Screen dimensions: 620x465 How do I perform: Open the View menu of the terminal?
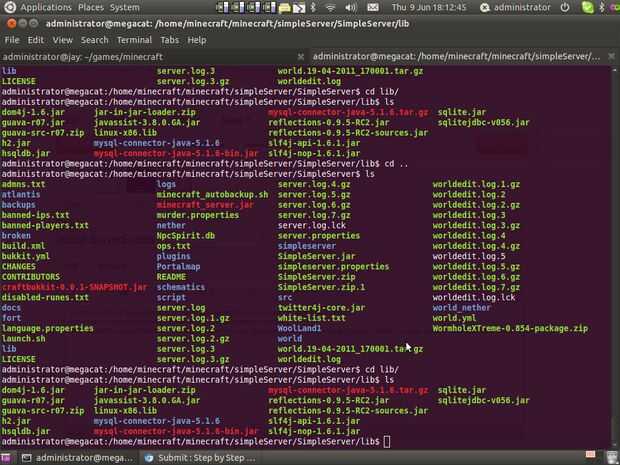click(x=62, y=40)
